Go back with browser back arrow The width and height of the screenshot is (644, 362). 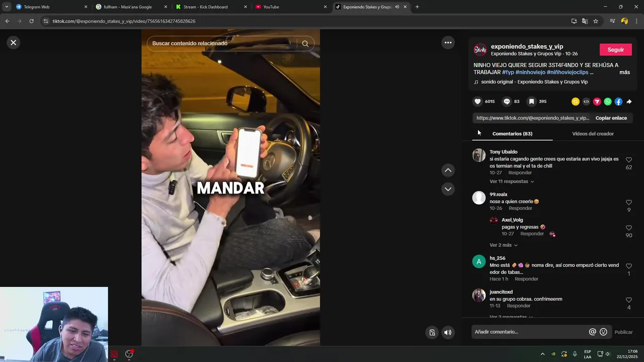coord(7,21)
